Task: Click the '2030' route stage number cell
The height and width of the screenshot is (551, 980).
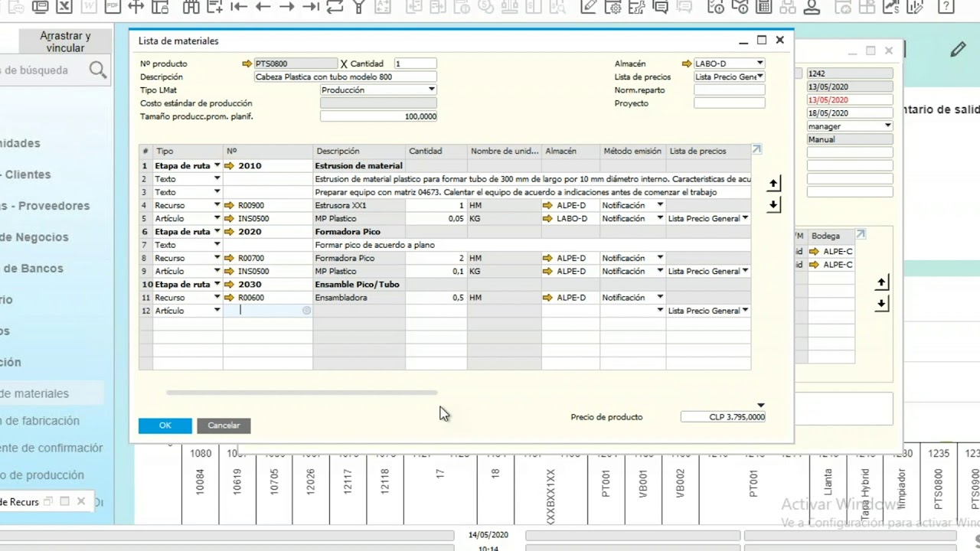Action: pos(268,284)
